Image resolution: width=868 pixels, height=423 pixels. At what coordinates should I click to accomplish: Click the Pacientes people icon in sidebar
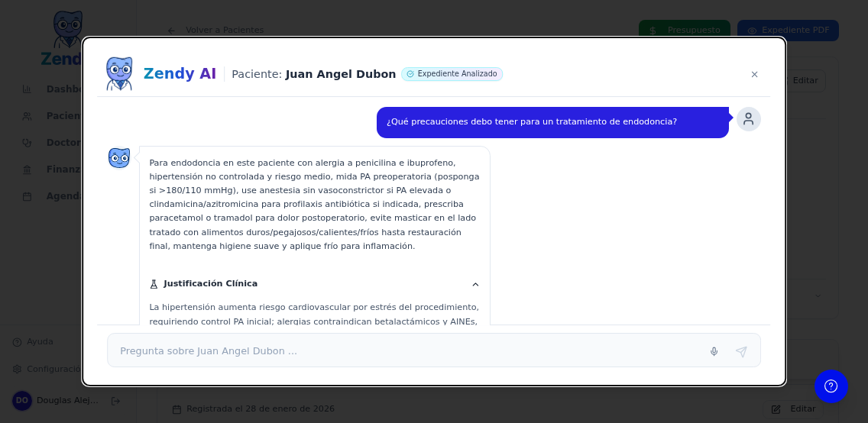pos(27,116)
